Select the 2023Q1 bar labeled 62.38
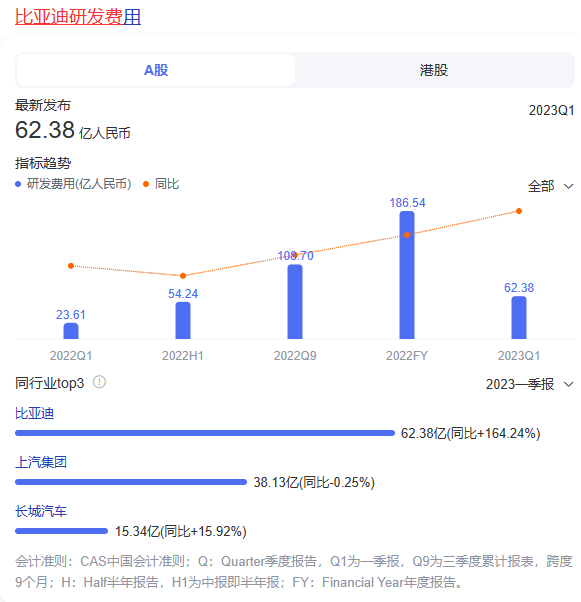This screenshot has width=581, height=602. [x=519, y=318]
